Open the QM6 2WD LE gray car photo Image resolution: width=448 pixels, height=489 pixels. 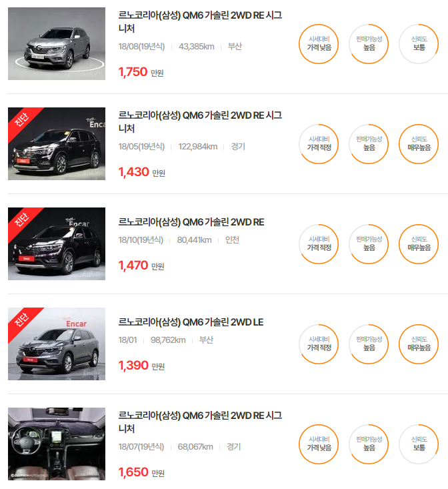(x=57, y=344)
